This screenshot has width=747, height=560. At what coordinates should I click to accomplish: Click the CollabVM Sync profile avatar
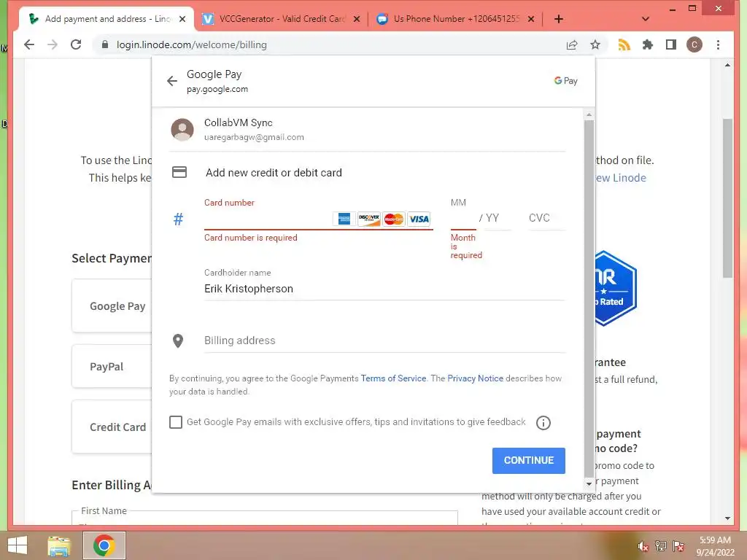tap(182, 130)
